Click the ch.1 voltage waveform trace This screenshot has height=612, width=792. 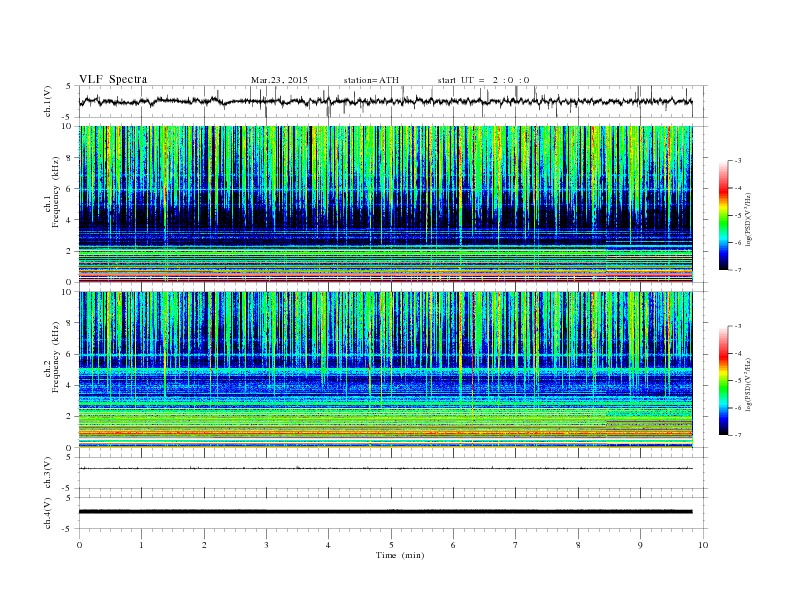coord(385,101)
